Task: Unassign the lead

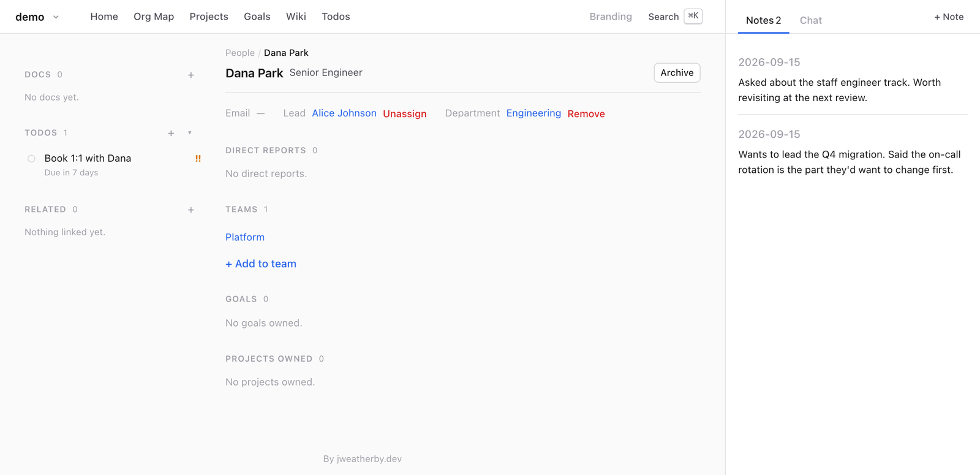Action: click(x=405, y=113)
